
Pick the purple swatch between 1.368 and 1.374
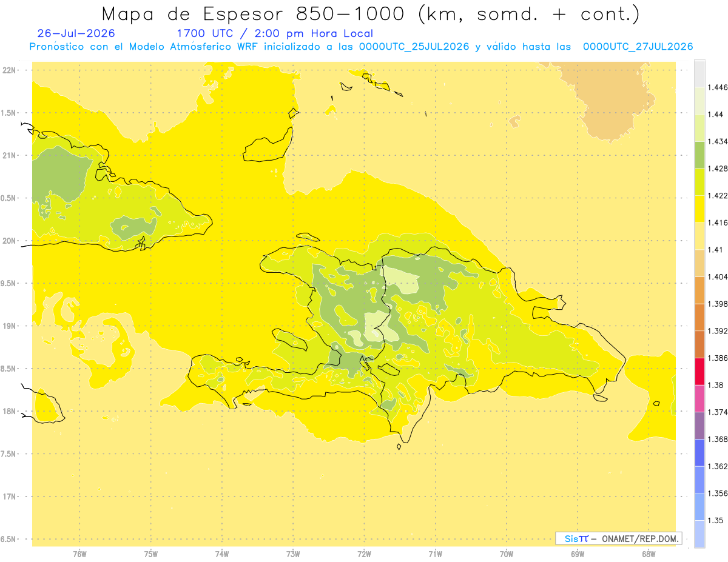tap(699, 425)
